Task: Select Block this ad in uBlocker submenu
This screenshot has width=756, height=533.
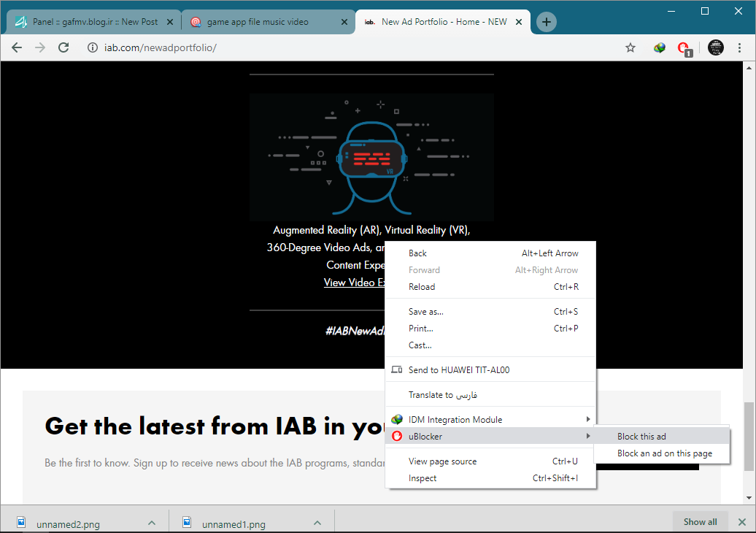Action: tap(661, 437)
